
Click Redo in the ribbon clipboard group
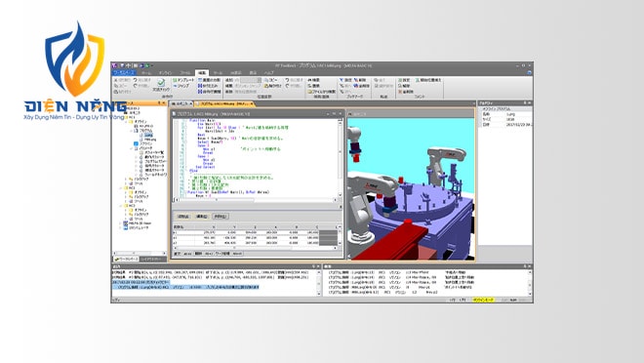point(135,86)
